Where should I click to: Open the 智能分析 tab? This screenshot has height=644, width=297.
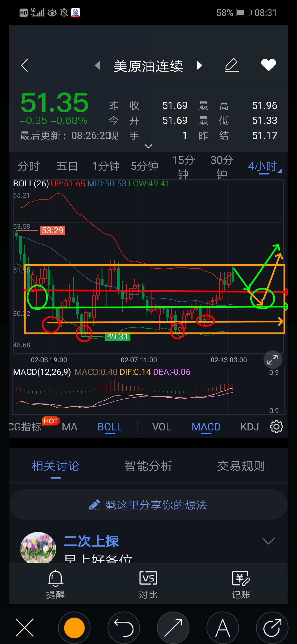pos(148,466)
